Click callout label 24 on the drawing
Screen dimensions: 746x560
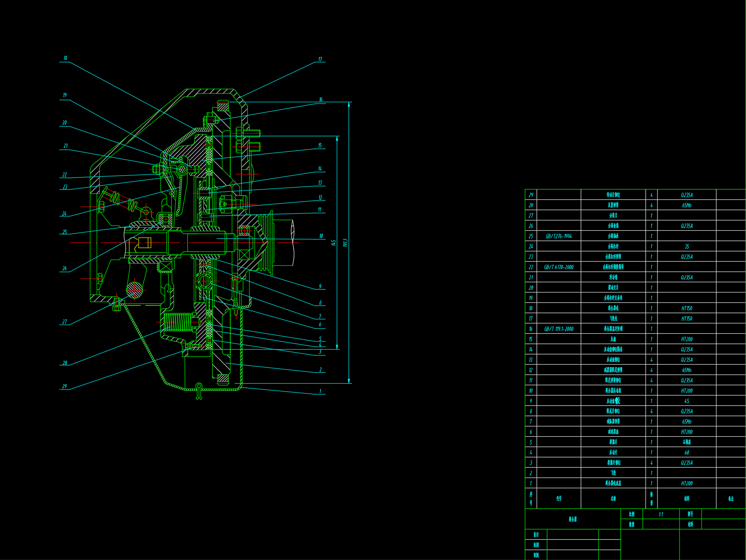point(64,214)
